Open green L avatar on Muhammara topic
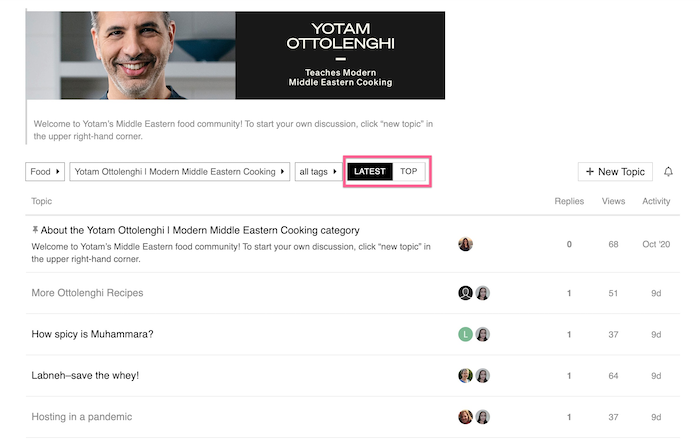Image resolution: width=700 pixels, height=442 pixels. (465, 334)
